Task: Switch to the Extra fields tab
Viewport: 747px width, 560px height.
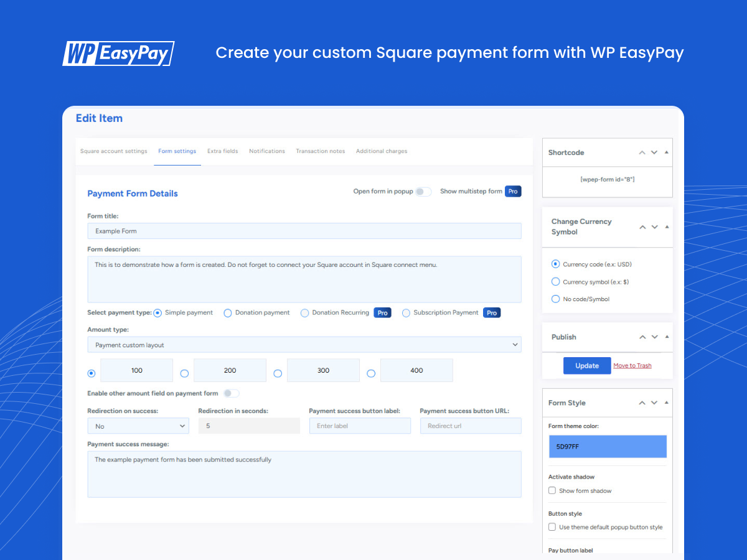Action: 222,151
